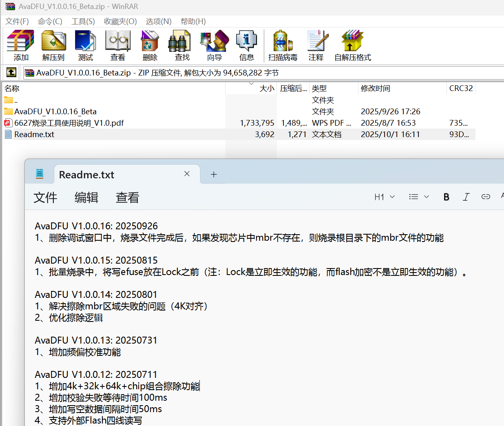Go up one folder level arrow
The width and height of the screenshot is (504, 426).
(x=11, y=73)
